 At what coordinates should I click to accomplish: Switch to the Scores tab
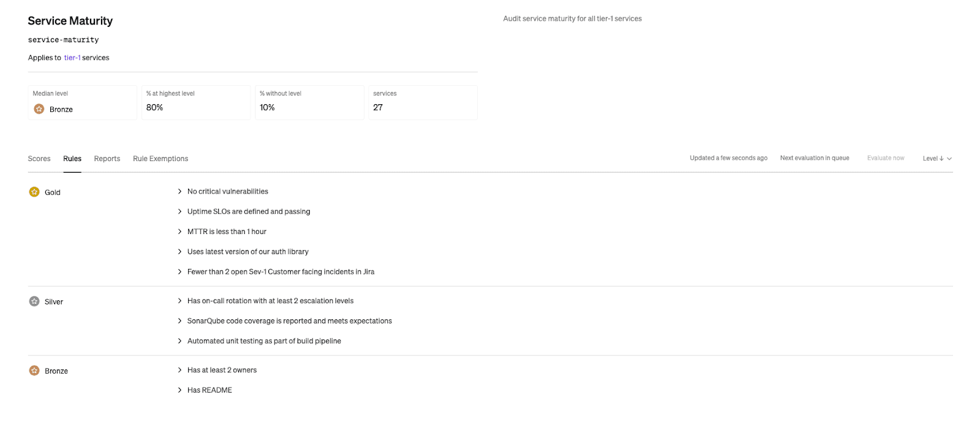pyautogui.click(x=39, y=159)
